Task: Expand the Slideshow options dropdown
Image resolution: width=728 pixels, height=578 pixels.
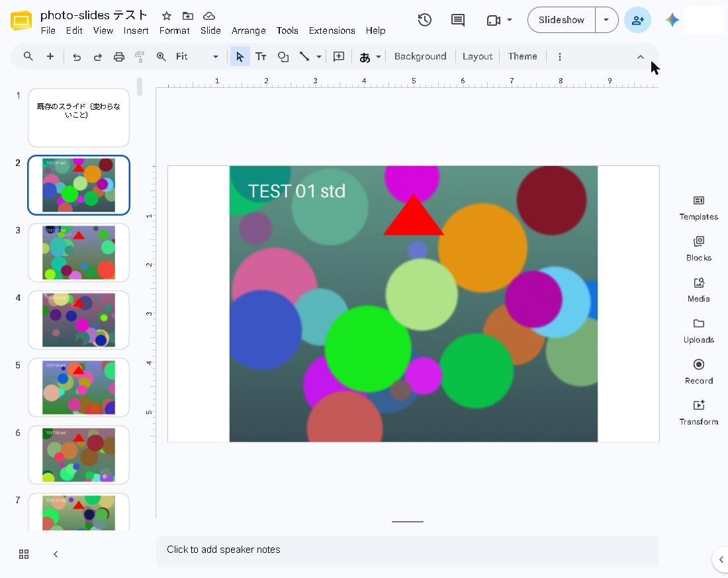Action: pos(606,20)
